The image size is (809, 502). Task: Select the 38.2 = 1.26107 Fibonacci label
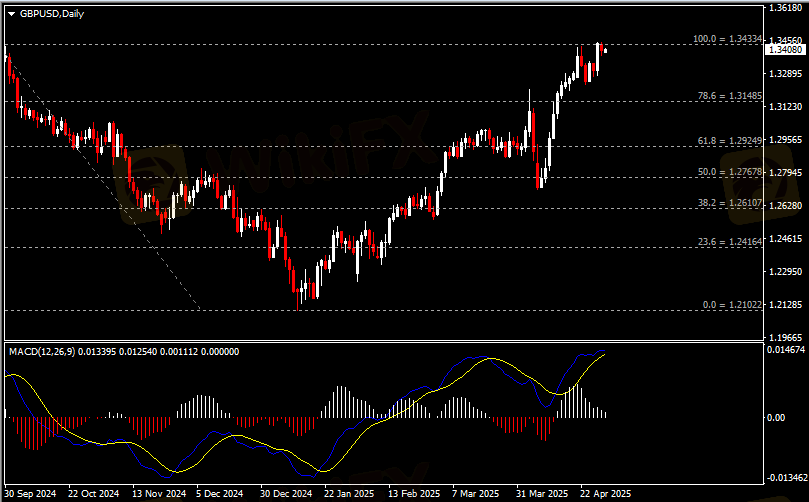tap(730, 203)
